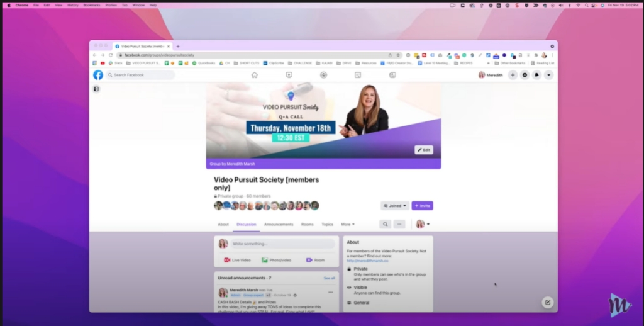This screenshot has width=644, height=326.
Task: Go back in Chrome
Action: 95,55
